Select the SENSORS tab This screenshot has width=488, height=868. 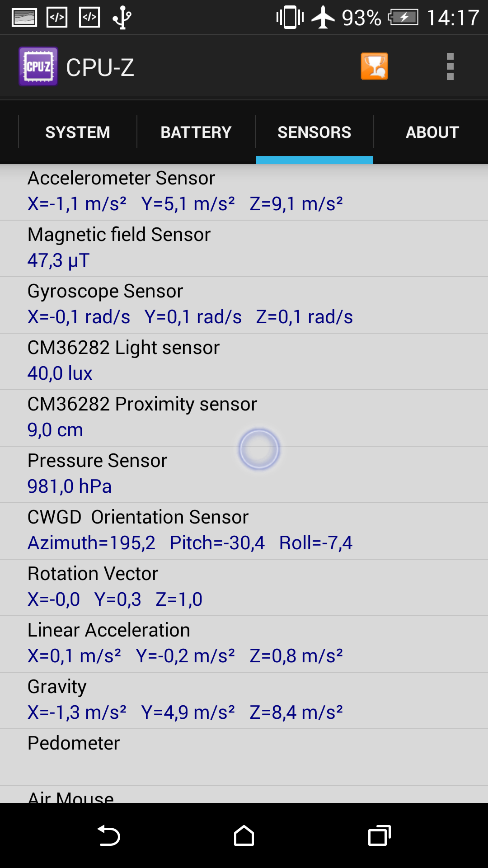(x=314, y=132)
